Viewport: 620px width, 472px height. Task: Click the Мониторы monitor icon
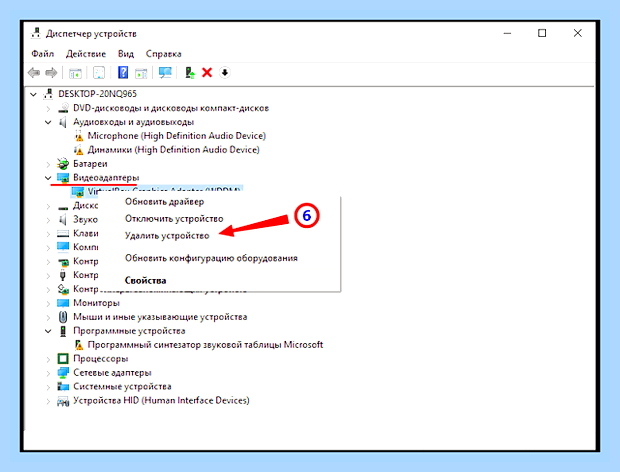pyautogui.click(x=63, y=303)
